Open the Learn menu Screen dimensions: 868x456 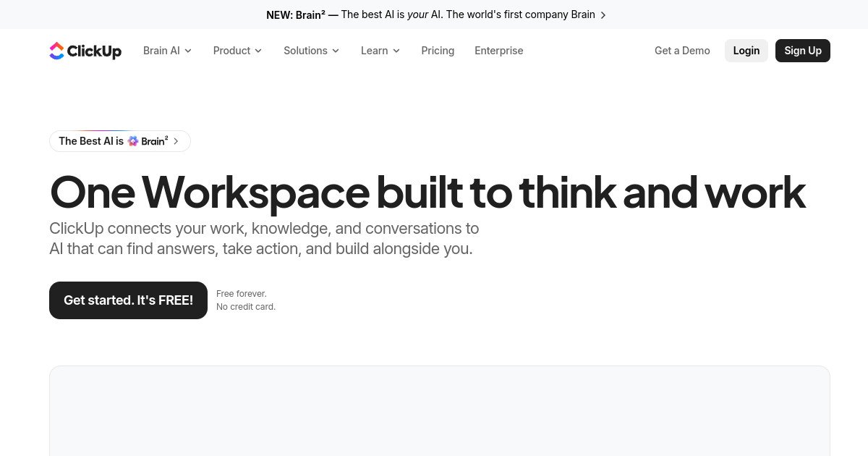pos(380,51)
